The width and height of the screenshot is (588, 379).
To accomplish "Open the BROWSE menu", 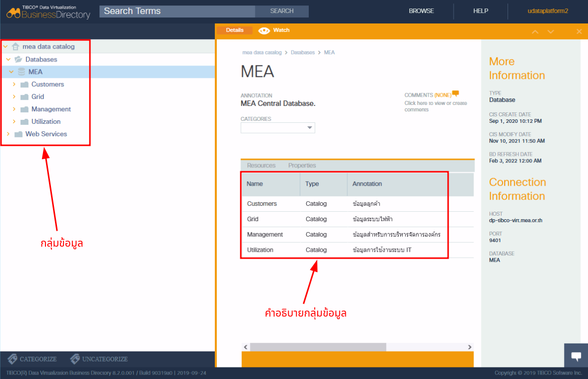I will pos(421,11).
